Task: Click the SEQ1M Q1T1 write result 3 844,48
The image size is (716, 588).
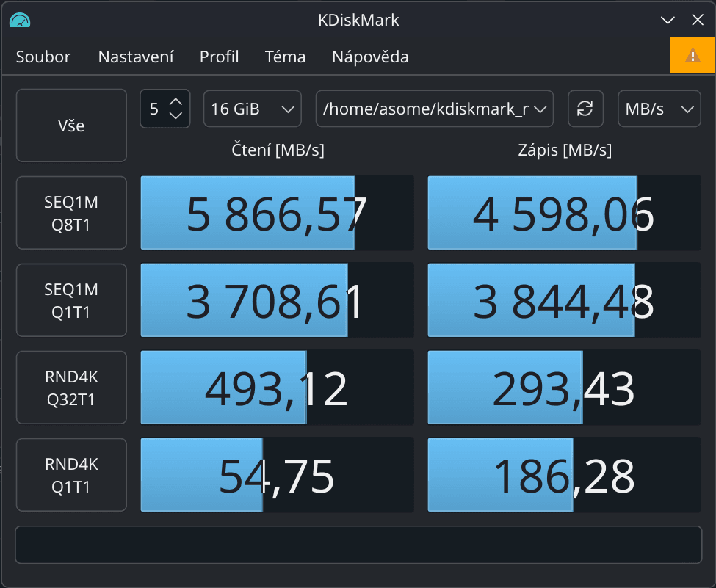Action: pos(564,300)
